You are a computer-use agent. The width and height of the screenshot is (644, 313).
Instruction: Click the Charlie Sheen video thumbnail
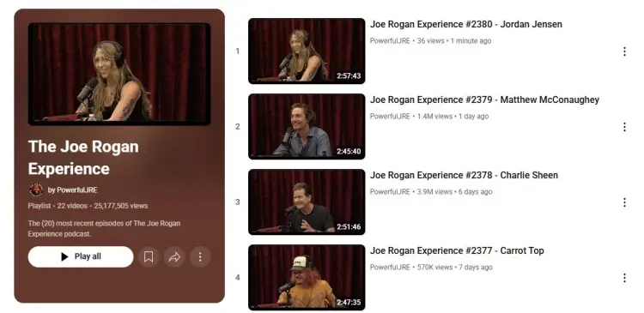(x=307, y=202)
